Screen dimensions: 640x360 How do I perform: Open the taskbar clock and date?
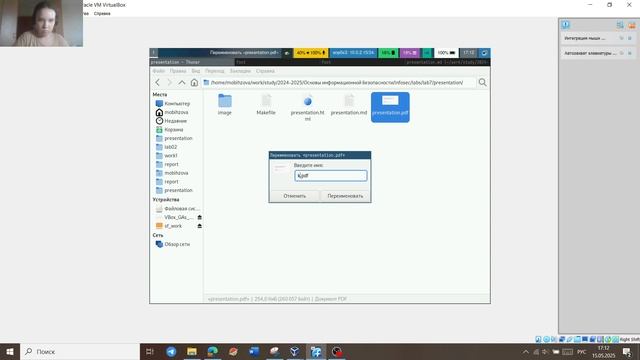[604, 352]
